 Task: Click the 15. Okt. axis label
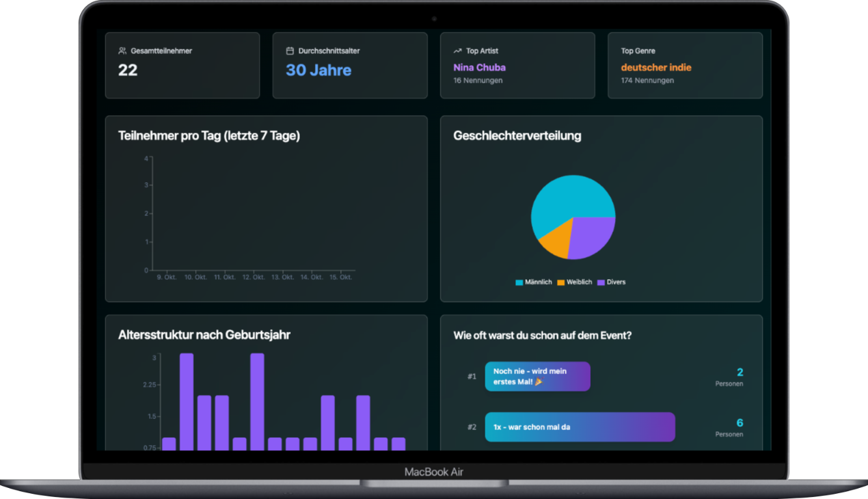[x=342, y=277]
